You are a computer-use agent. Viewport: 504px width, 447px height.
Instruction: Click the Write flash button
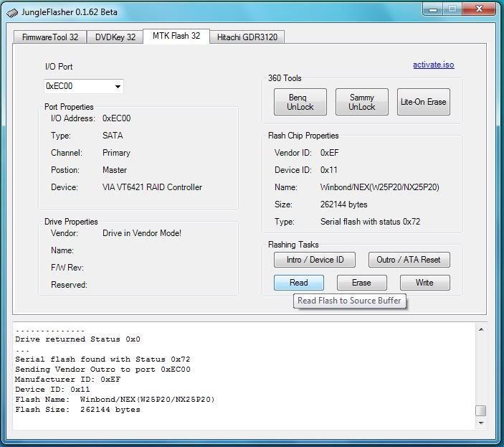click(424, 283)
